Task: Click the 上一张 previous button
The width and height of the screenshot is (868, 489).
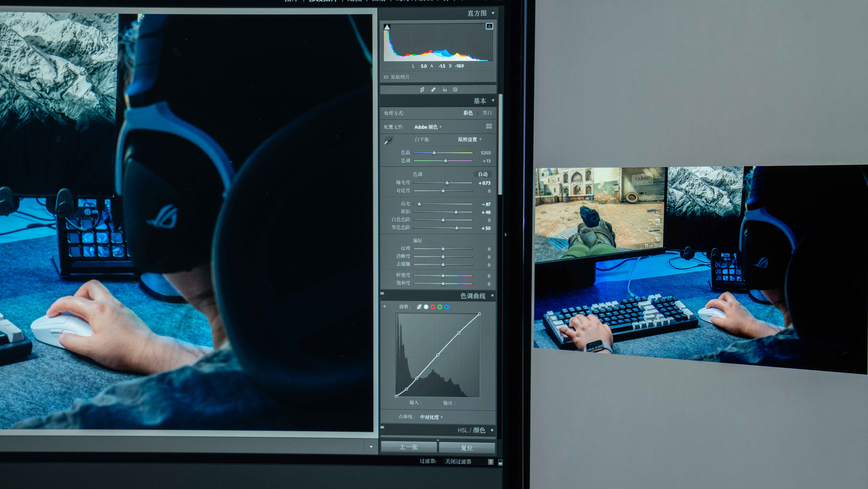Action: click(x=408, y=447)
